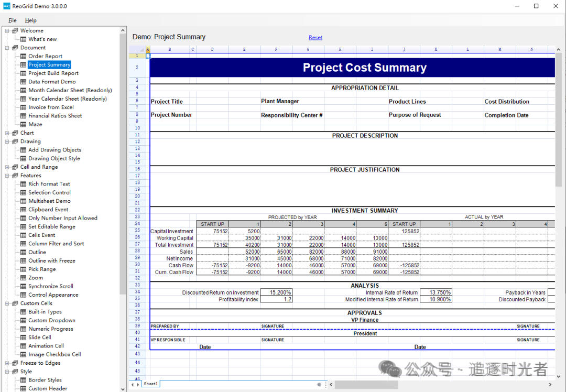Click the spreadsheet's horizontal scrollbar right arrow
This screenshot has width=566, height=392.
(551, 384)
